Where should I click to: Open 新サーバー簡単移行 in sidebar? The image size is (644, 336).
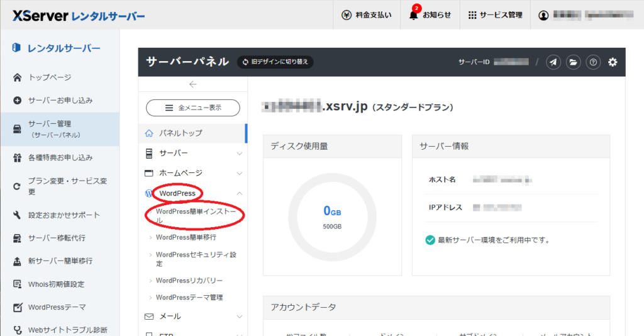[60, 261]
